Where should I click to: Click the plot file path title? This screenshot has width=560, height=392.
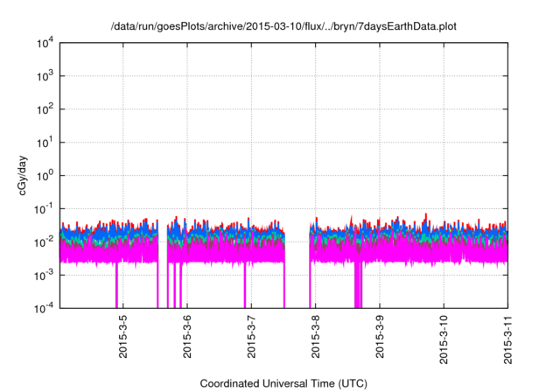(x=283, y=26)
